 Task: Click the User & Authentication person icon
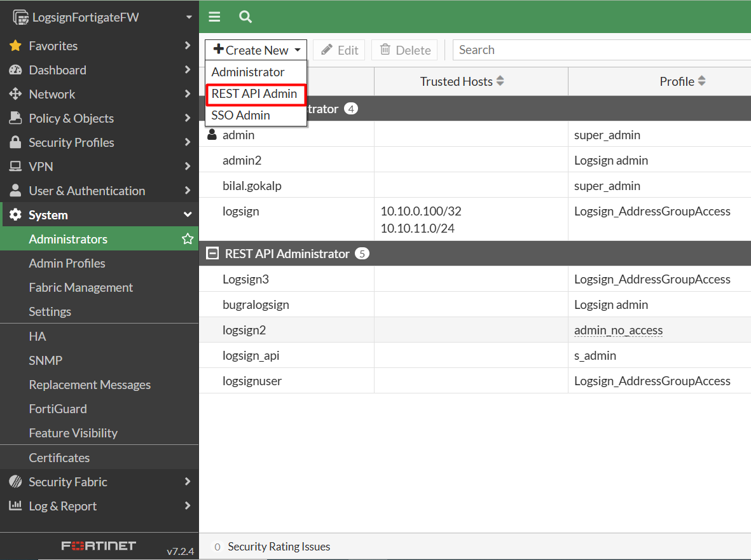(x=15, y=191)
